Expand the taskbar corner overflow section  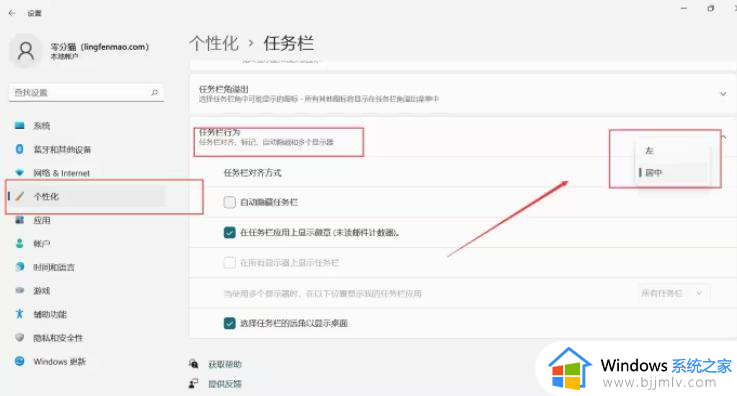click(723, 94)
